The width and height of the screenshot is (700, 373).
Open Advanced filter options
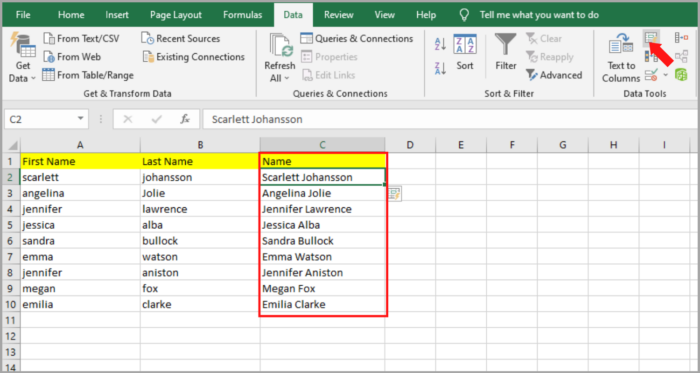tap(554, 75)
